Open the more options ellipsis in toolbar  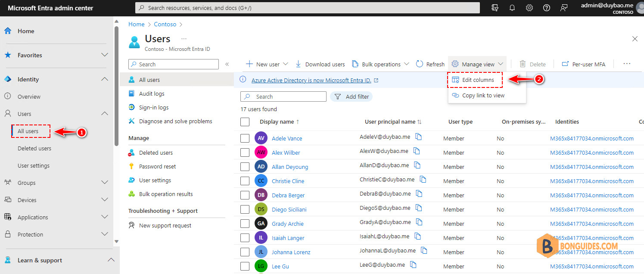tap(627, 64)
